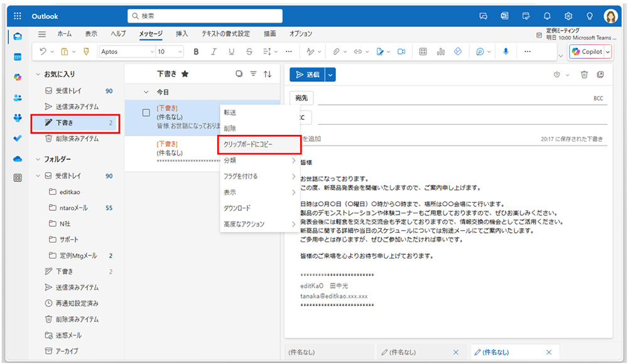The image size is (628, 364).
Task: Click the poll chart icon in ribbon
Action: [441, 51]
